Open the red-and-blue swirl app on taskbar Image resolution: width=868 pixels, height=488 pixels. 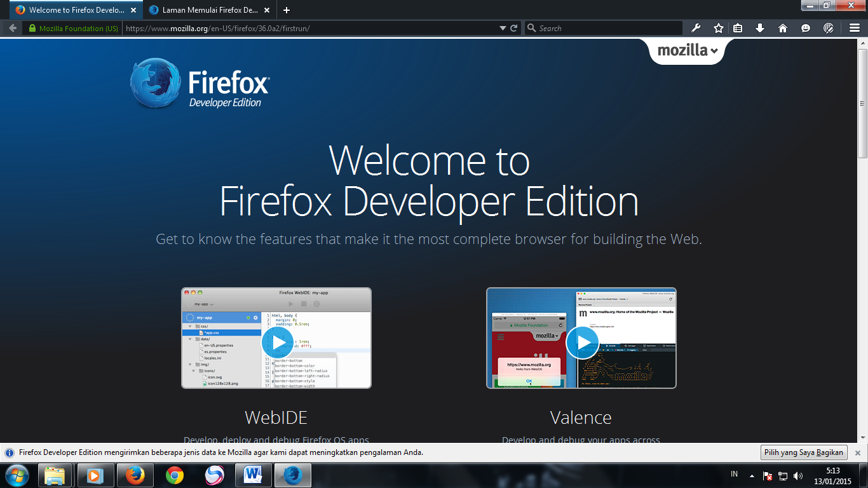[214, 475]
